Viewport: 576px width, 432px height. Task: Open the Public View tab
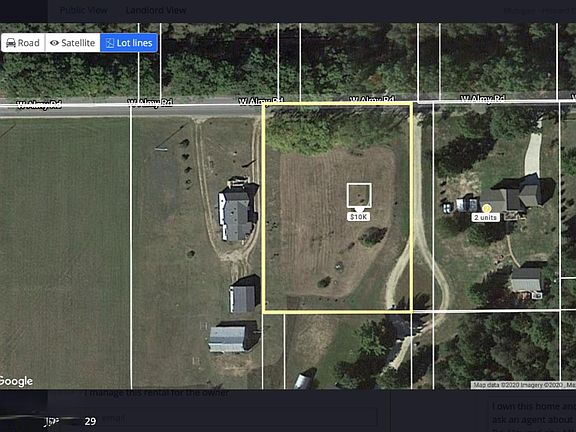[83, 11]
